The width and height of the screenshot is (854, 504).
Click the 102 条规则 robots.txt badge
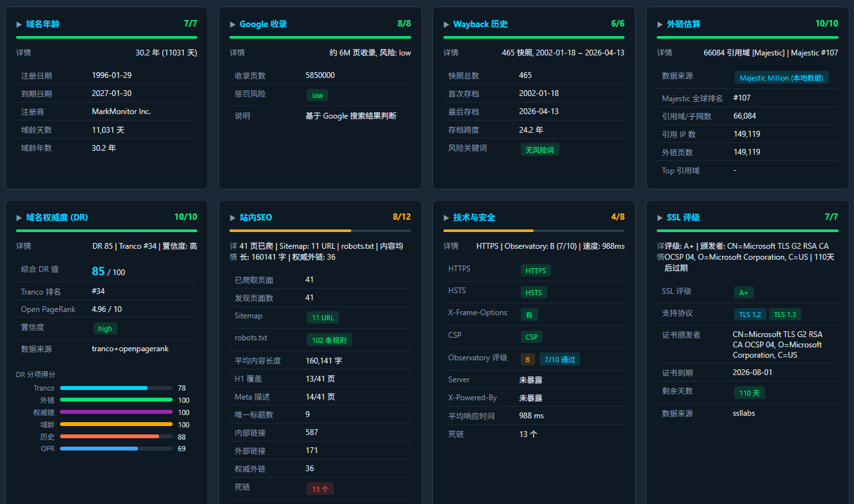(x=329, y=340)
